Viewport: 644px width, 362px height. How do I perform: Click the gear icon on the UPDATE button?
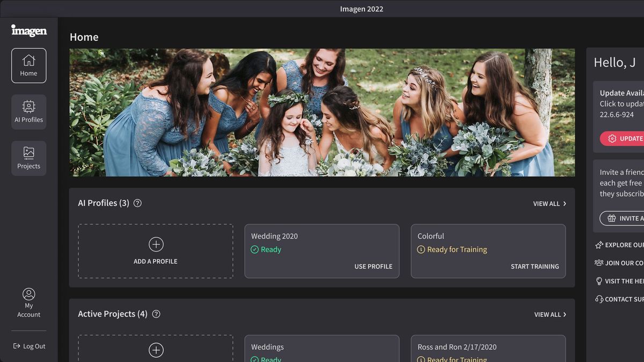click(611, 138)
